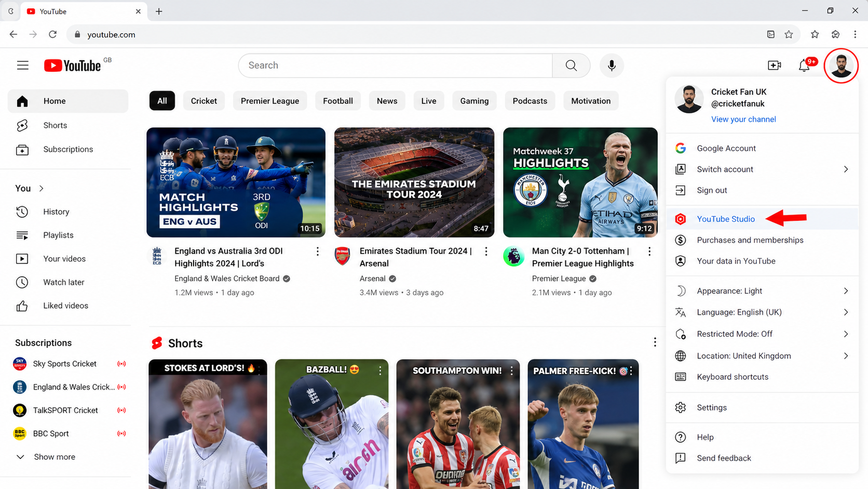
Task: Reload the page in the browser
Action: (53, 34)
